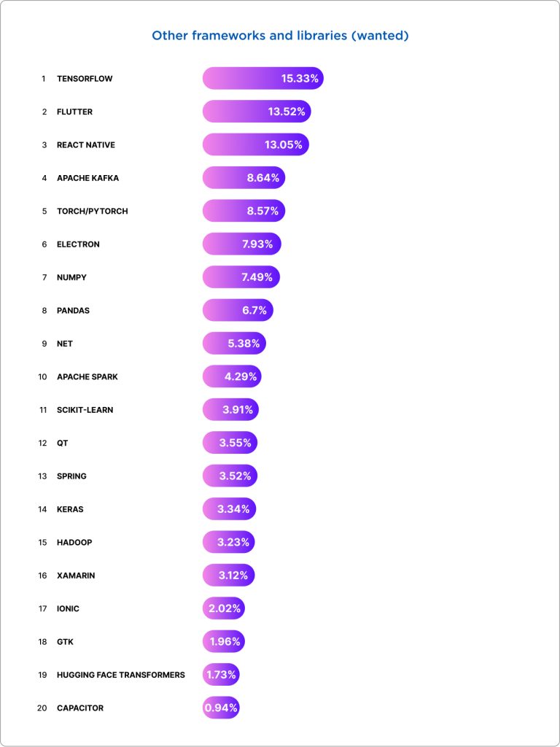Select the Apache Spark 4.29% bar
Viewport: 560px width, 747px height.
coord(232,376)
